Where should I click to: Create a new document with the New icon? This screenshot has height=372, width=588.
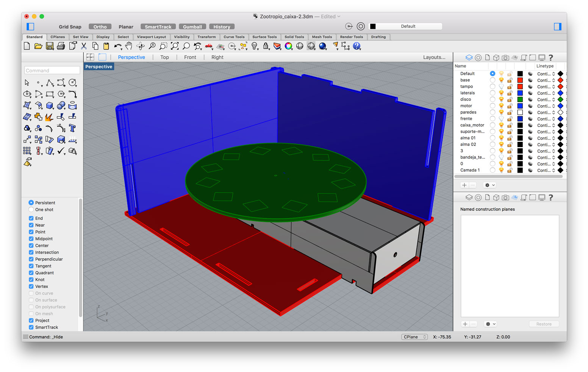coord(27,46)
